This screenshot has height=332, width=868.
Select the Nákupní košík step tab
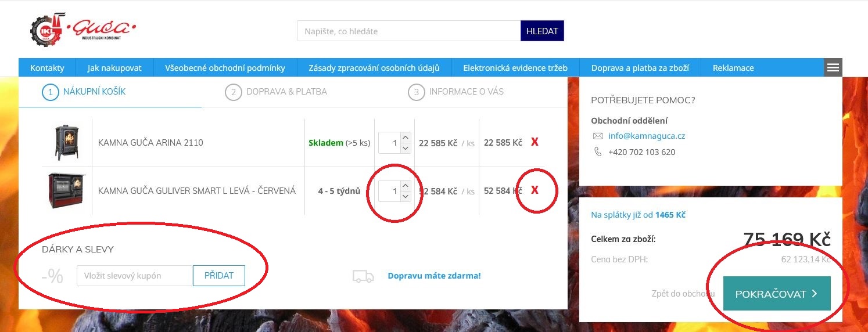[x=84, y=92]
